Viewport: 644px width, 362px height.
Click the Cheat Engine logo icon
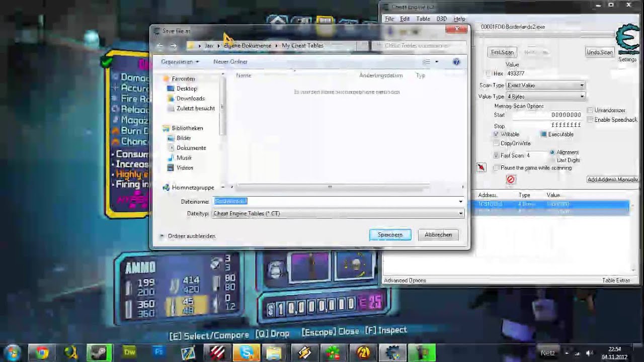click(x=627, y=41)
